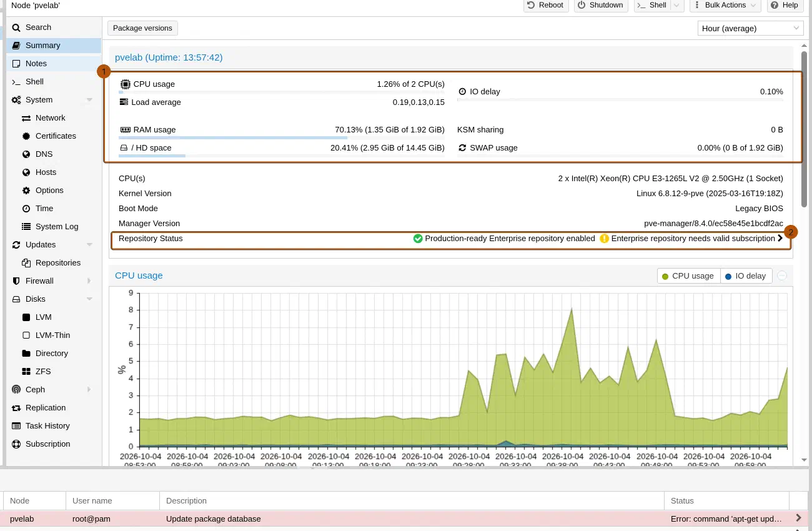Open Ceph sidebar entry

54,390
